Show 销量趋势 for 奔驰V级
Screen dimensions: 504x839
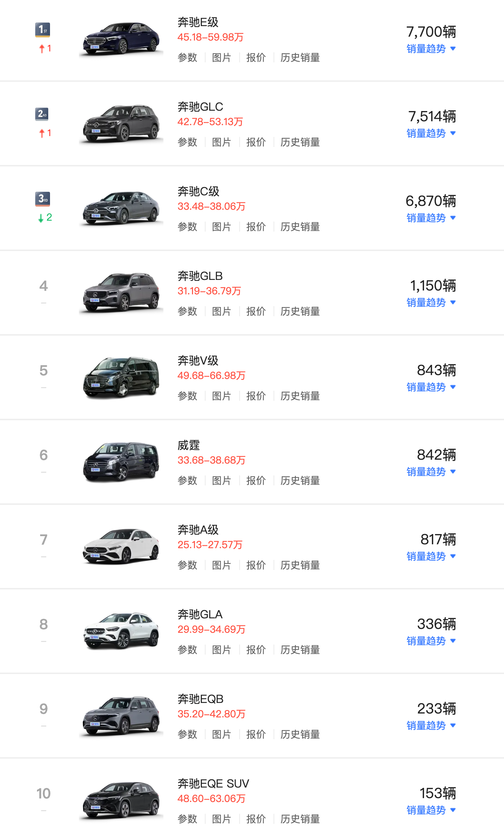point(431,387)
